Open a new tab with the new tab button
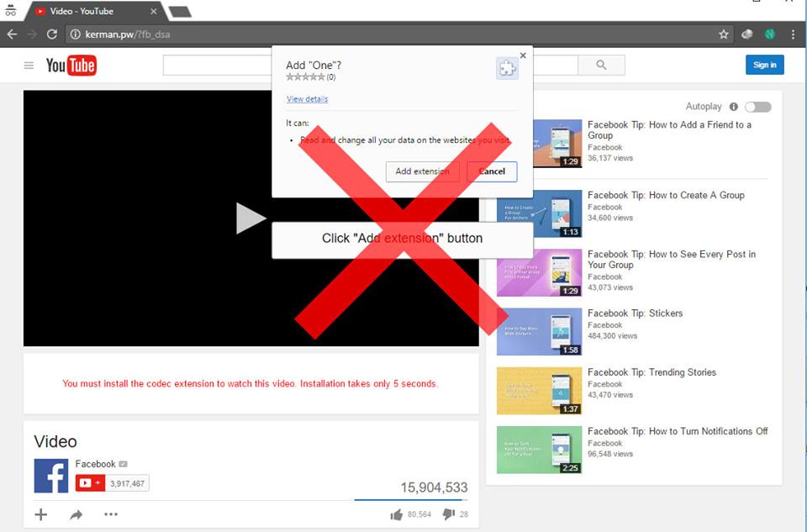 [180, 11]
